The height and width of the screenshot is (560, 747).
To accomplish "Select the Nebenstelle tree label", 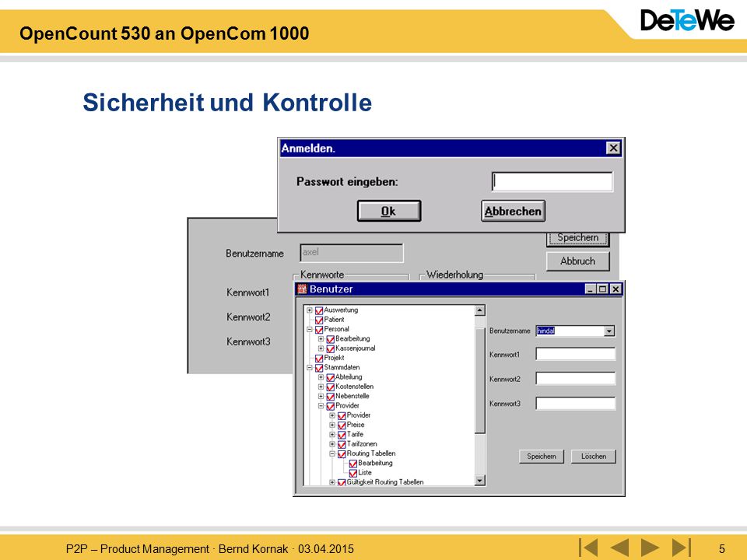I will pyautogui.click(x=352, y=396).
